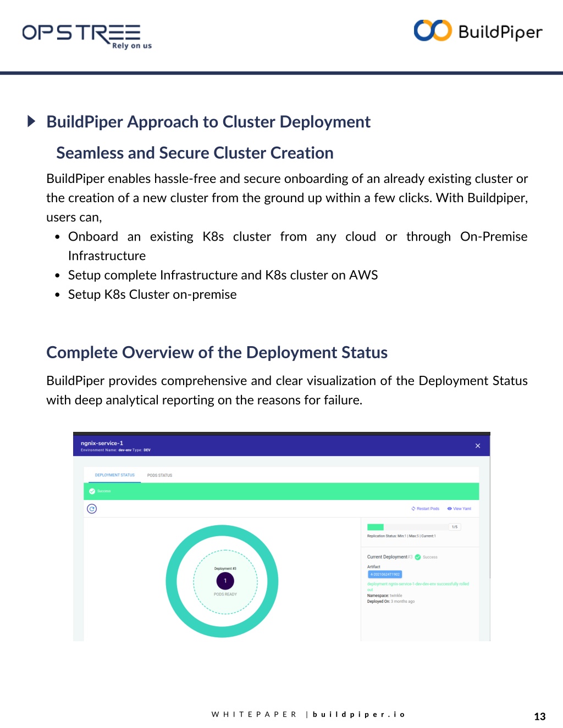
Task: Click the Current Deployment #3 label
Action: coord(390,557)
